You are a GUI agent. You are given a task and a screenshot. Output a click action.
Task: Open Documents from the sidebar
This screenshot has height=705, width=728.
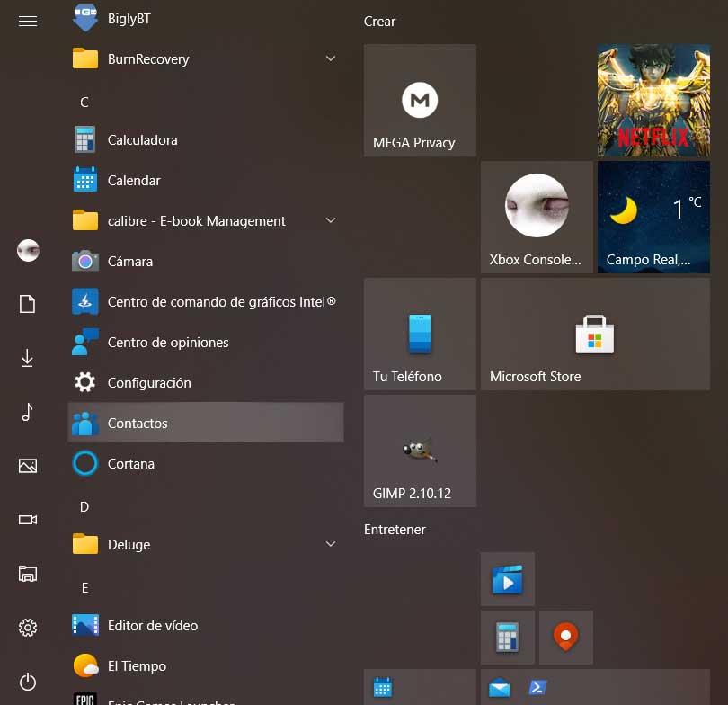28,304
